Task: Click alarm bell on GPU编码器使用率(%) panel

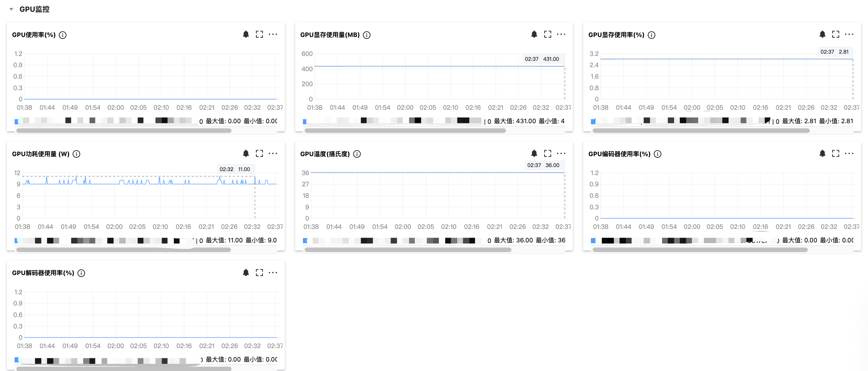Action: [822, 154]
